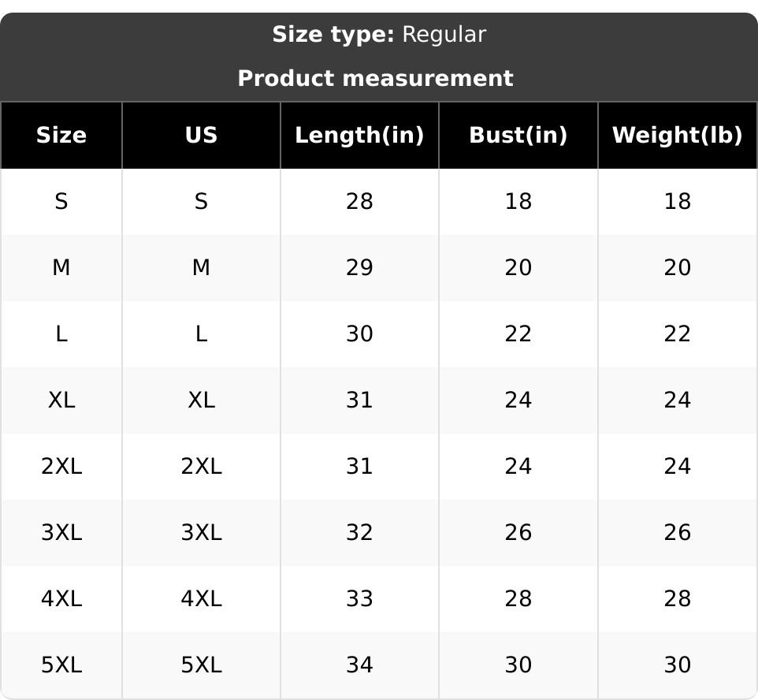This screenshot has height=700, width=758.
Task: Click the Size column header
Action: pos(61,136)
